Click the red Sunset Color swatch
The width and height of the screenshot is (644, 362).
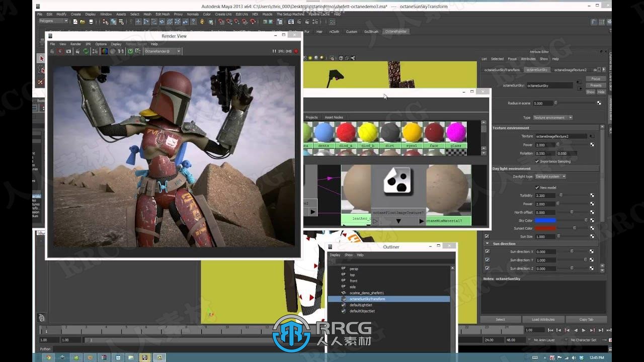pyautogui.click(x=545, y=228)
